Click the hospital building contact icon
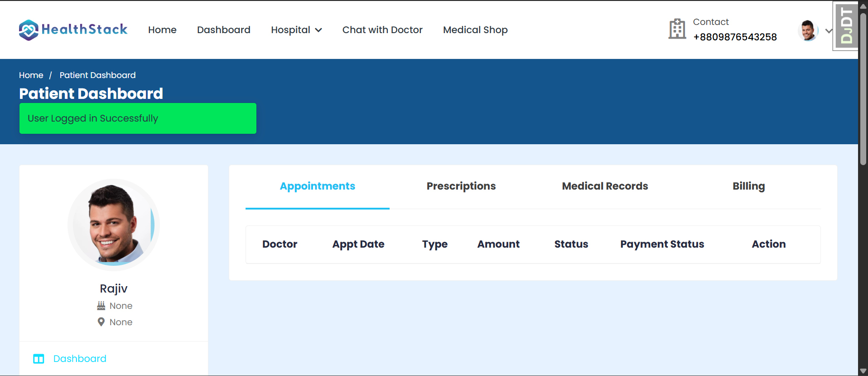 677,29
